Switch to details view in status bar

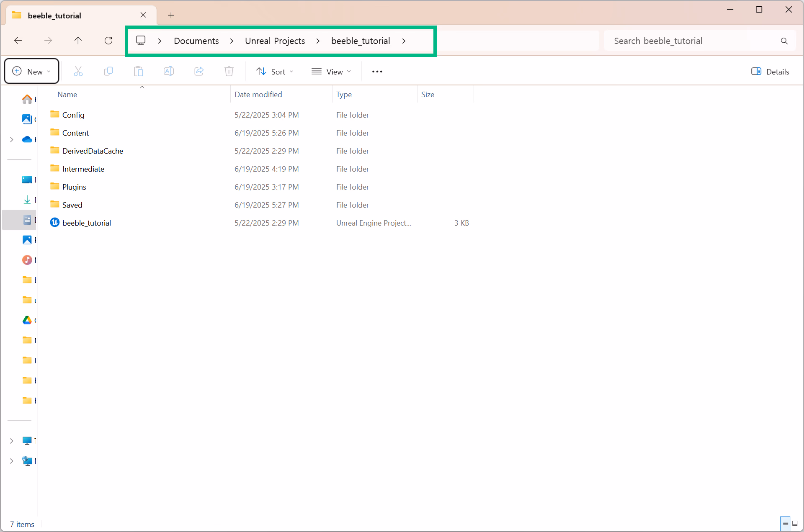(785, 524)
